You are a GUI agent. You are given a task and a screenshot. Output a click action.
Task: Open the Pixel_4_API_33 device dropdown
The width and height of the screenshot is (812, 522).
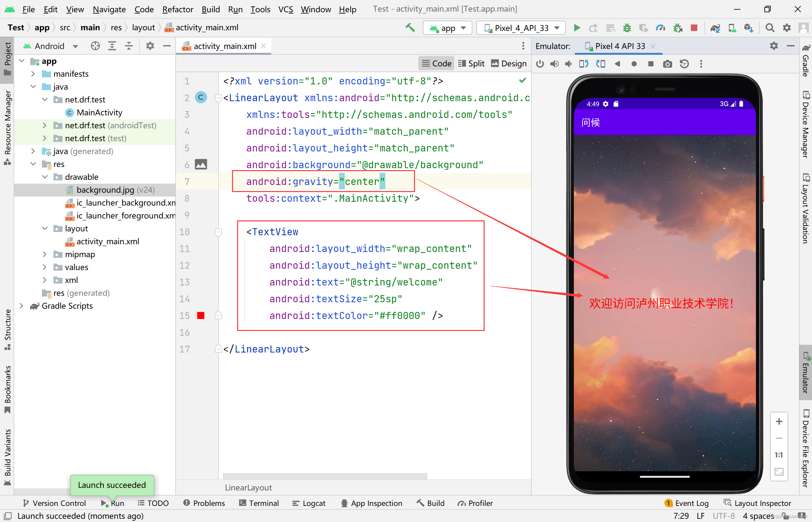(521, 28)
